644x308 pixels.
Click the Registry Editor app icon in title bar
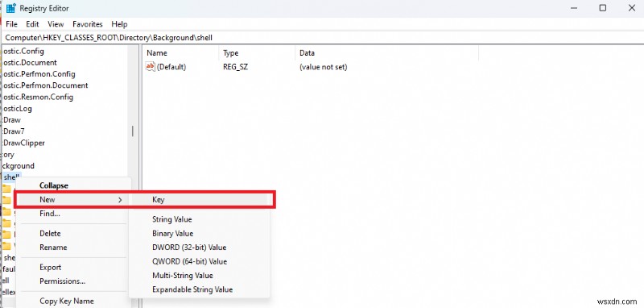coord(10,8)
